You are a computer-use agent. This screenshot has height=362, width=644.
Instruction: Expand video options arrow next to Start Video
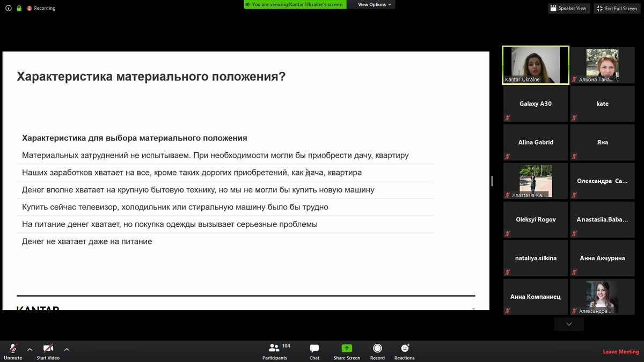pyautogui.click(x=67, y=349)
